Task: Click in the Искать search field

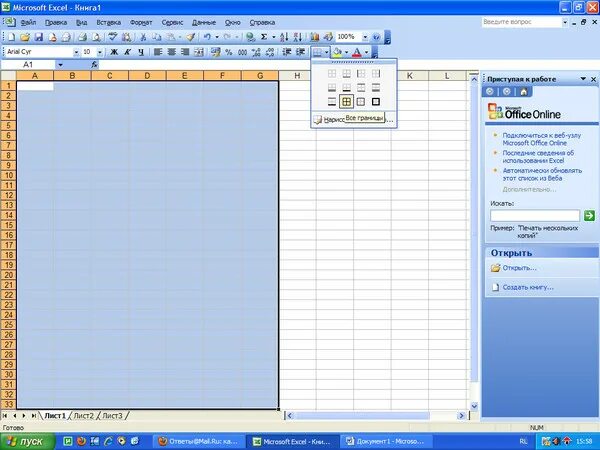Action: point(535,215)
